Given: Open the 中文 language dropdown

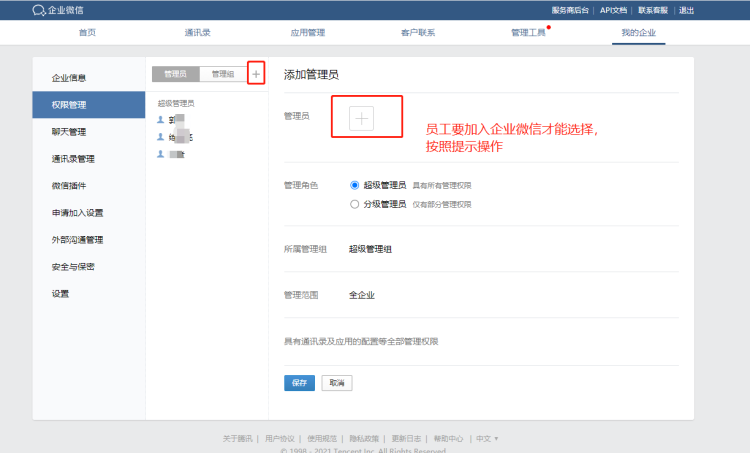Looking at the screenshot, I should click(x=486, y=438).
